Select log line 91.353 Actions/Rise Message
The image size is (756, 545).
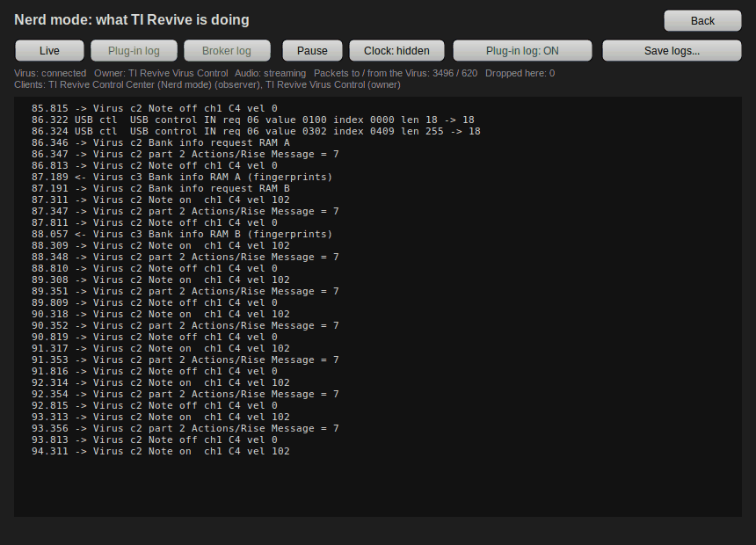pyautogui.click(x=185, y=360)
